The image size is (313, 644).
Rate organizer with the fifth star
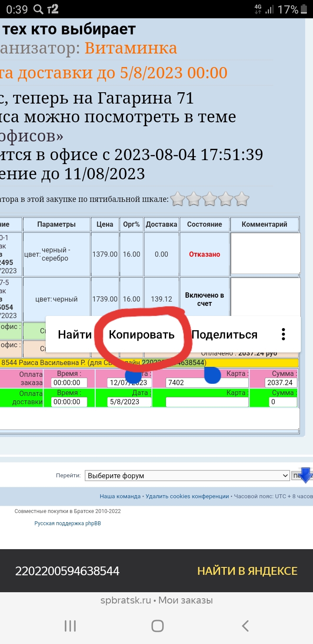click(x=242, y=199)
